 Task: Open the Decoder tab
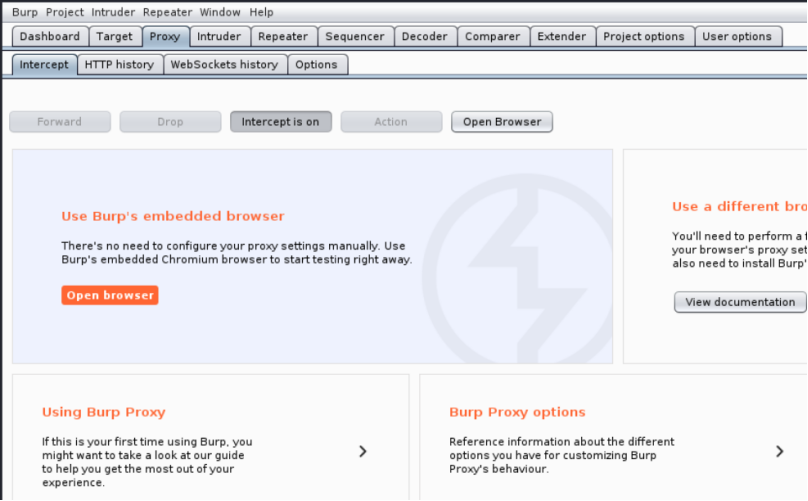(425, 37)
